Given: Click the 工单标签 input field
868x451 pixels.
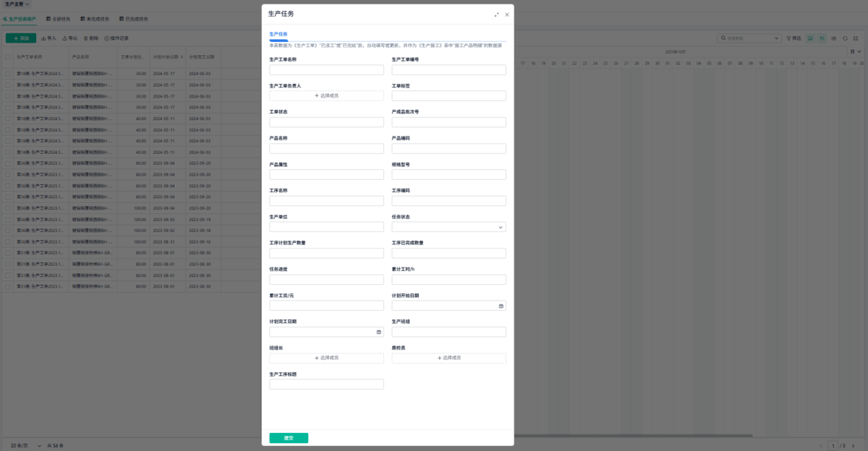Looking at the screenshot, I should [x=448, y=95].
